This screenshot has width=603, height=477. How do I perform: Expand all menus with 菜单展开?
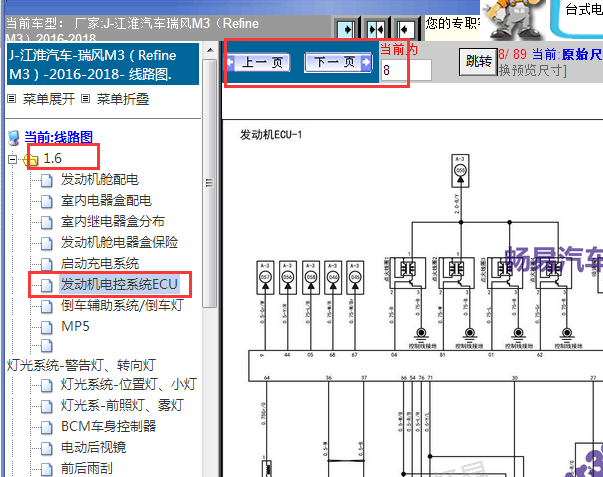coord(48,99)
